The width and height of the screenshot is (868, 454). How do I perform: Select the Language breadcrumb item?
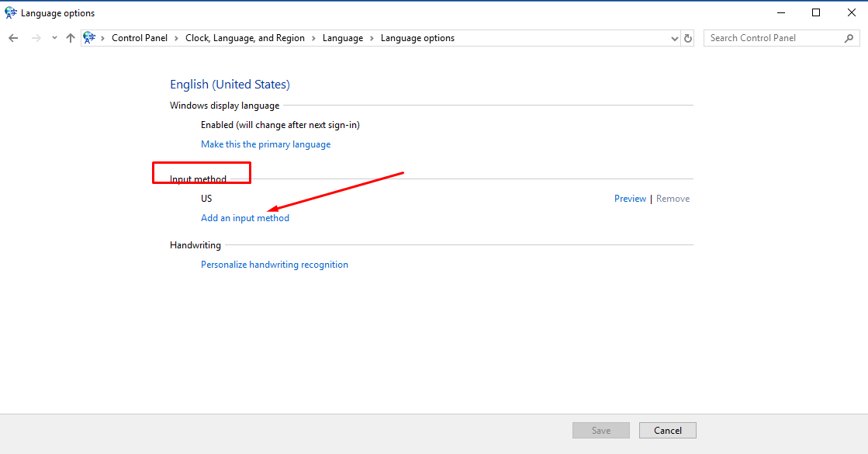pos(342,38)
